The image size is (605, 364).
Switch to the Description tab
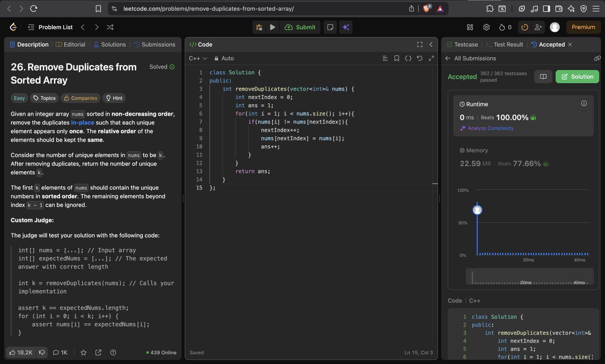pos(29,44)
